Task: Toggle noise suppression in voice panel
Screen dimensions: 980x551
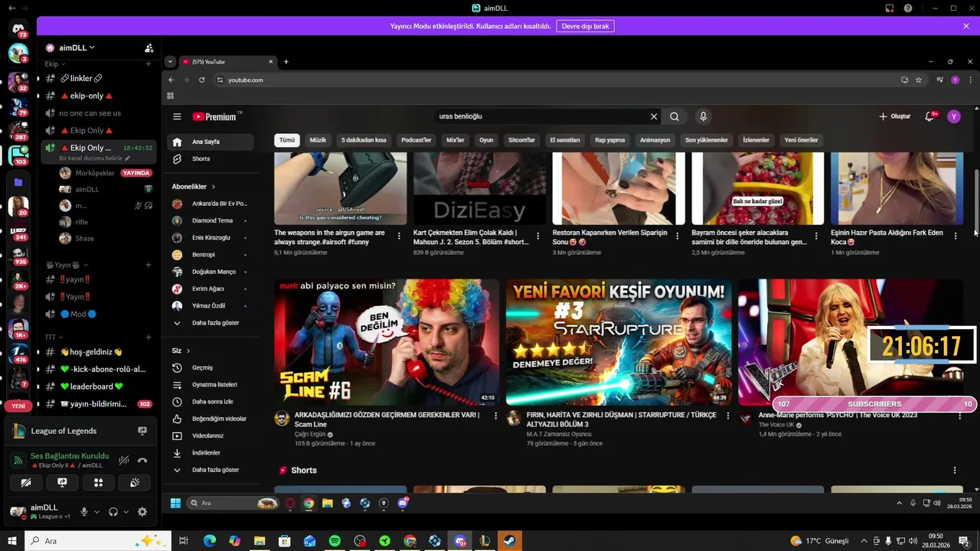Action: coord(123,460)
